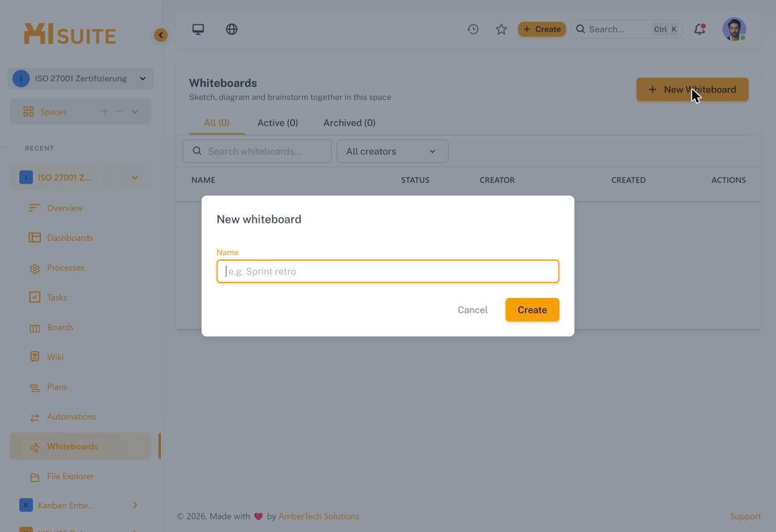Open the AmberTech Solutions link
The height and width of the screenshot is (532, 776).
point(319,516)
